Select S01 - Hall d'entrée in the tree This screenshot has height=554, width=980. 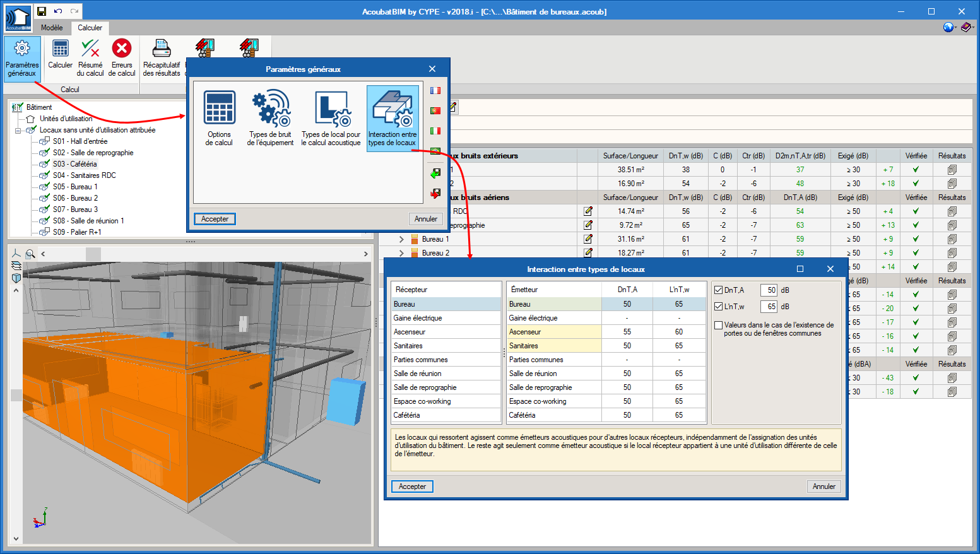(80, 141)
